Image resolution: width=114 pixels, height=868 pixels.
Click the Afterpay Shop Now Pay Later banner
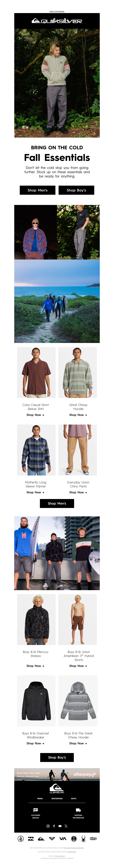click(57, 774)
